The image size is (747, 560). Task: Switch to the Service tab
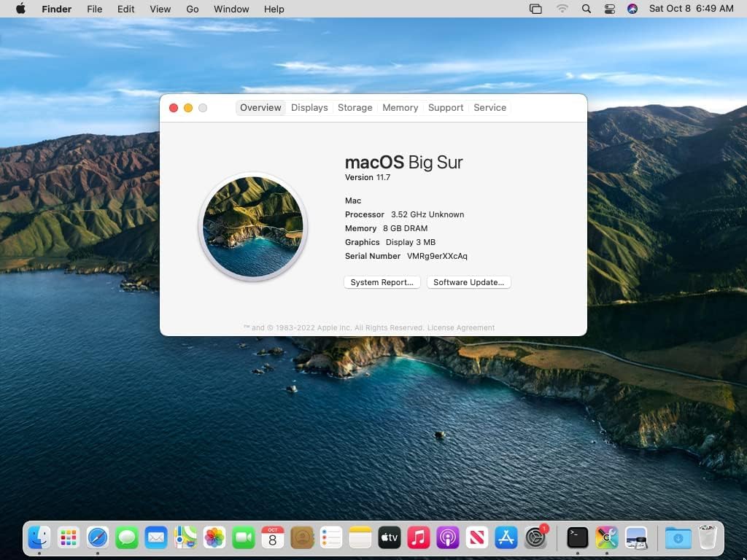[x=489, y=108]
